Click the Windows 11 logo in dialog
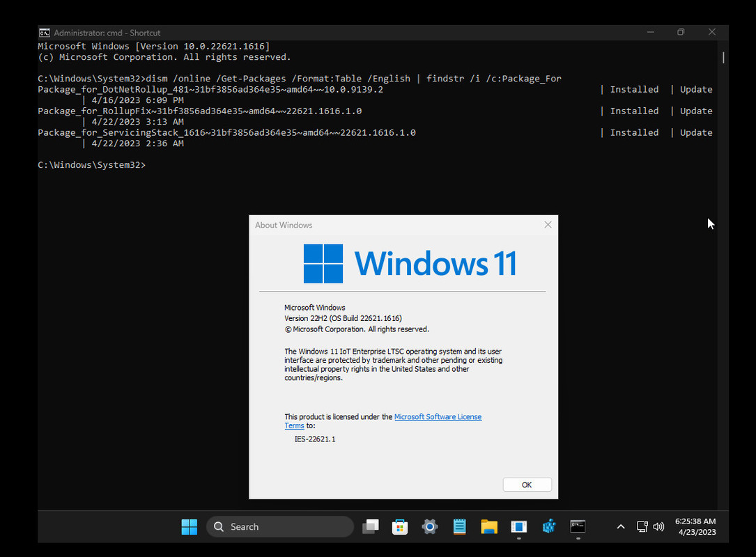Viewport: 756px width, 557px height. [410, 264]
